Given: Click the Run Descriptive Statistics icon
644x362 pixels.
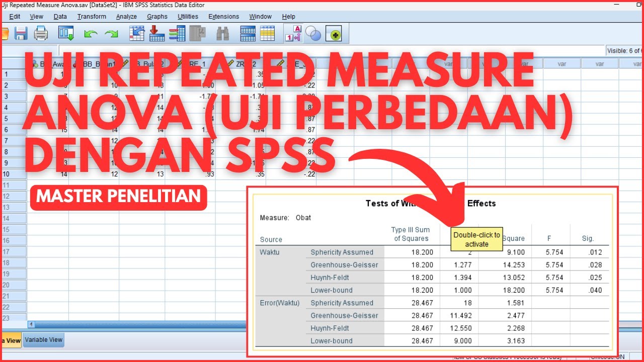Looking at the screenshot, I should tap(198, 34).
